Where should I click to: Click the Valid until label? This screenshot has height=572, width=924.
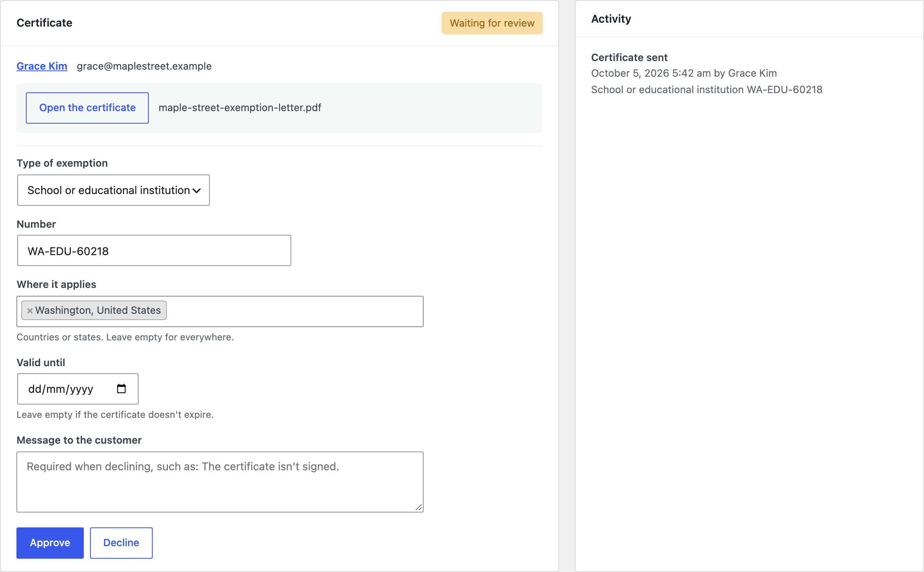click(x=41, y=363)
